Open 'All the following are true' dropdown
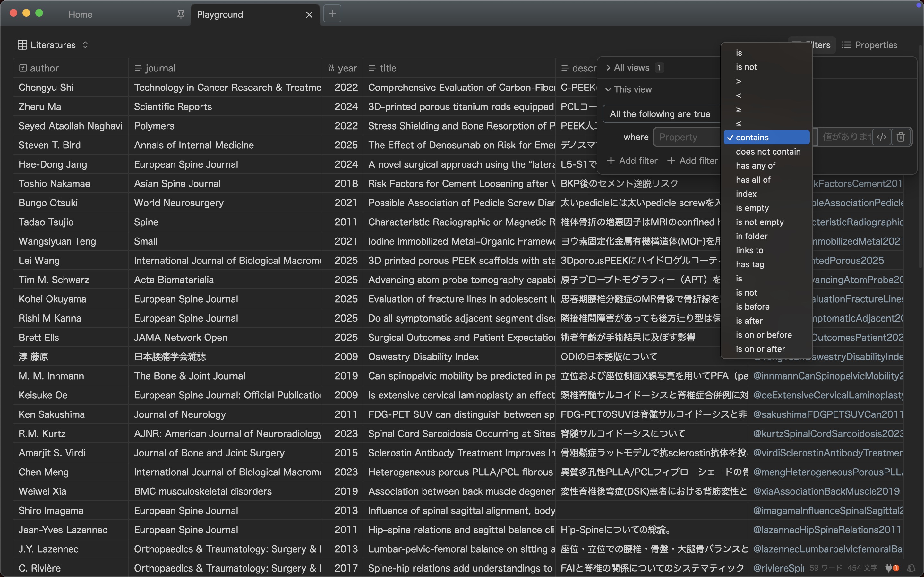The image size is (924, 577). click(660, 114)
